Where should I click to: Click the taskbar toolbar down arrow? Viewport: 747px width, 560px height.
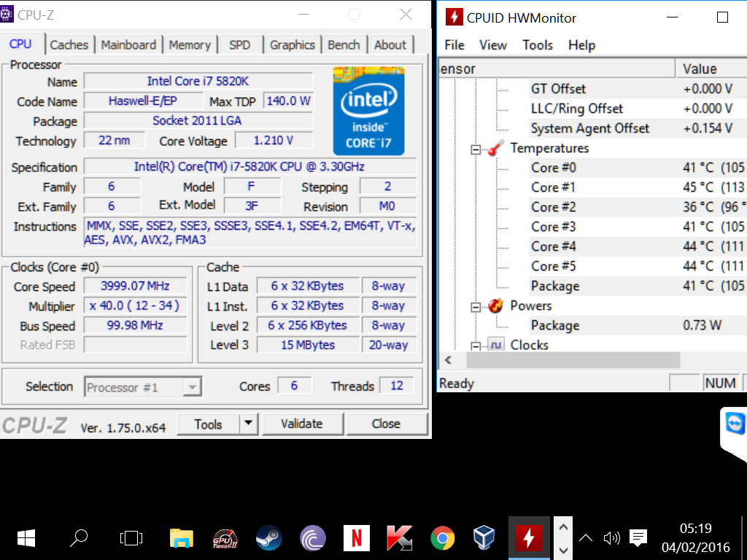(563, 550)
